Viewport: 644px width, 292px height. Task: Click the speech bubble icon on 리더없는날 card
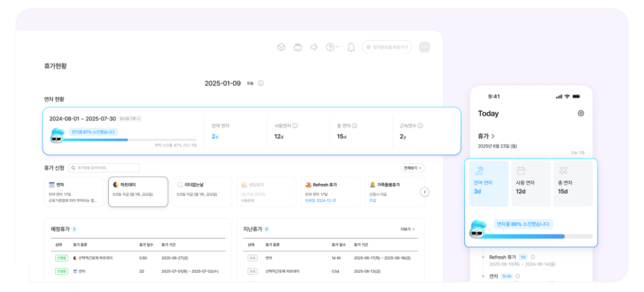180,185
